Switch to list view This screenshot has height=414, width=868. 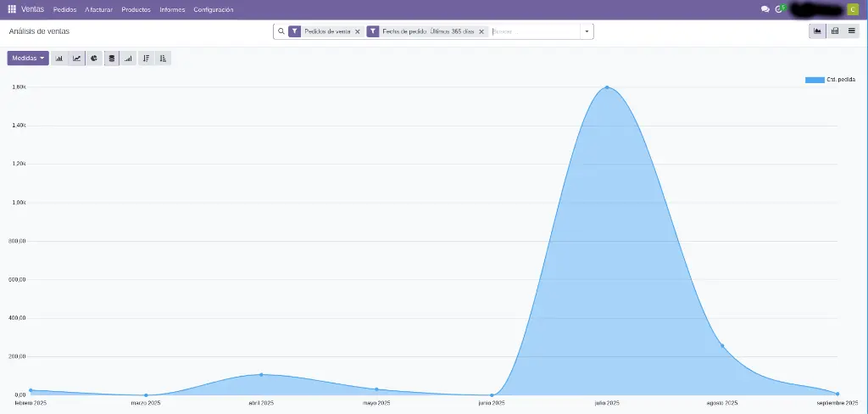852,31
